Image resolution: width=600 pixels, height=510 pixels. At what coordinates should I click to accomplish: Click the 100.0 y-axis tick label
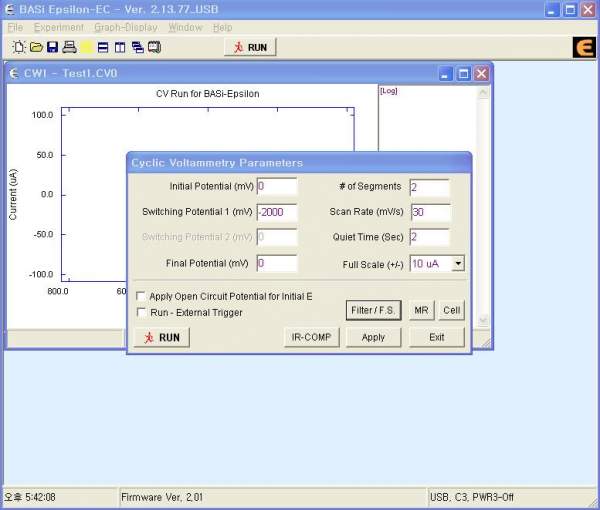point(42,115)
